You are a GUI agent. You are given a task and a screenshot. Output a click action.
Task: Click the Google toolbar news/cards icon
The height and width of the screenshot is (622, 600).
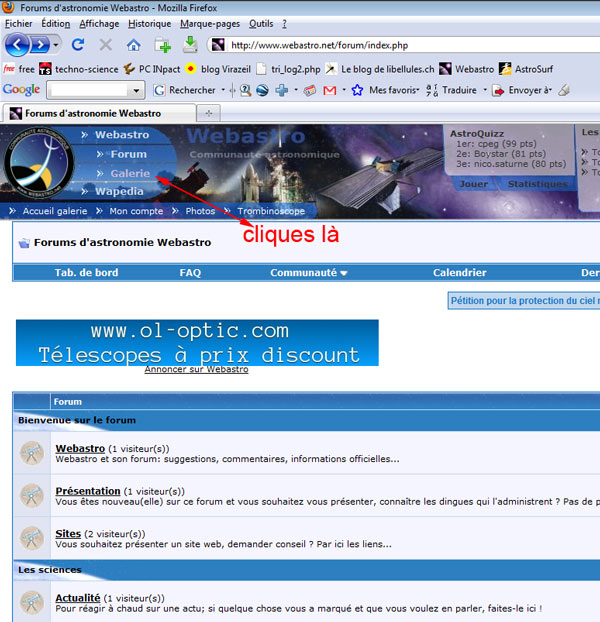coord(310,90)
